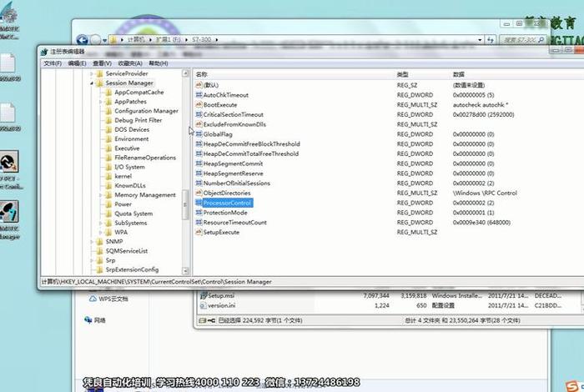Expand the SubSystems tree node
This screenshot has height=392, width=584.
(101, 223)
